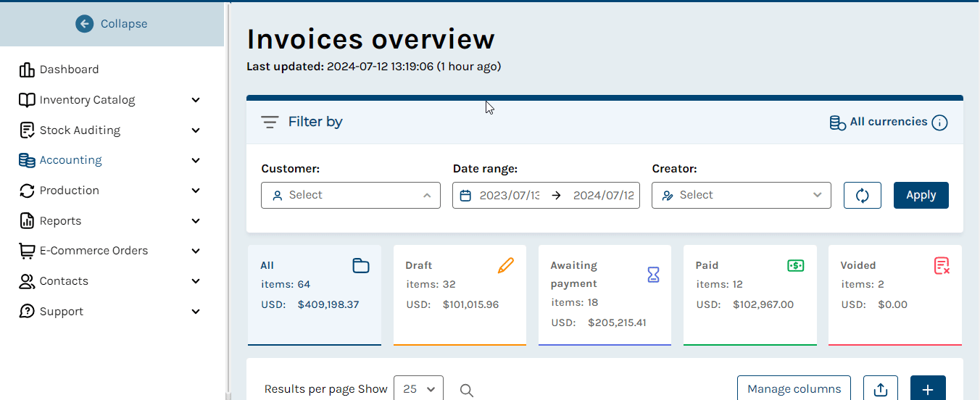
Task: Expand the Accounting sidebar section
Action: coord(109,160)
